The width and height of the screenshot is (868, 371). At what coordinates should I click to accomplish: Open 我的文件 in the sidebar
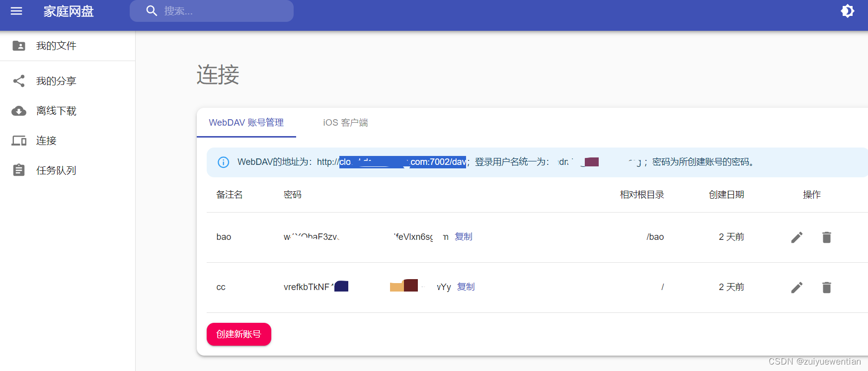pyautogui.click(x=68, y=46)
